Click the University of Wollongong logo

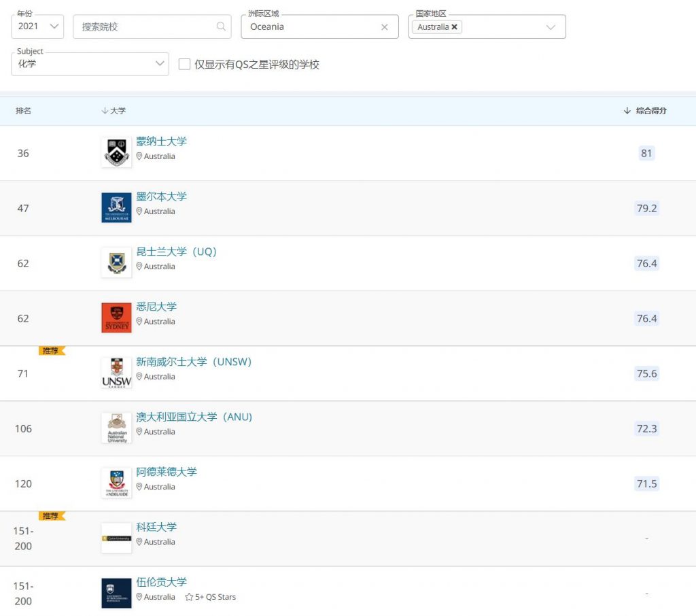(116, 593)
